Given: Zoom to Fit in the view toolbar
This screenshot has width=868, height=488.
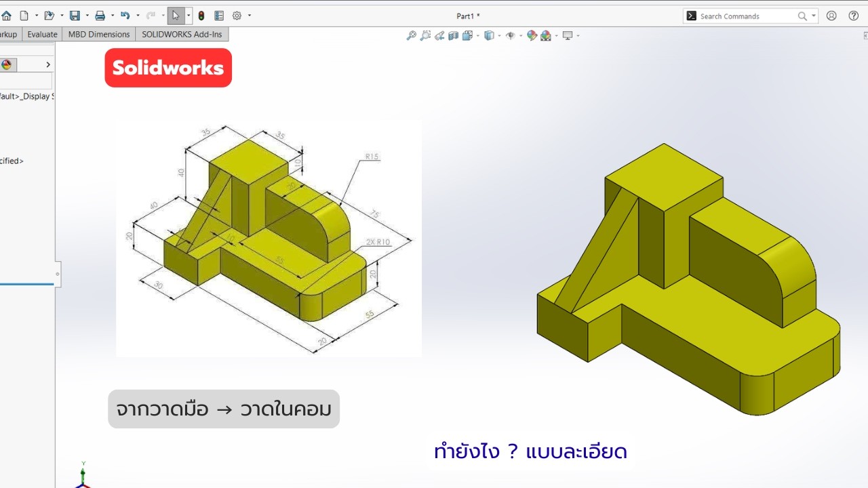Looking at the screenshot, I should click(411, 36).
